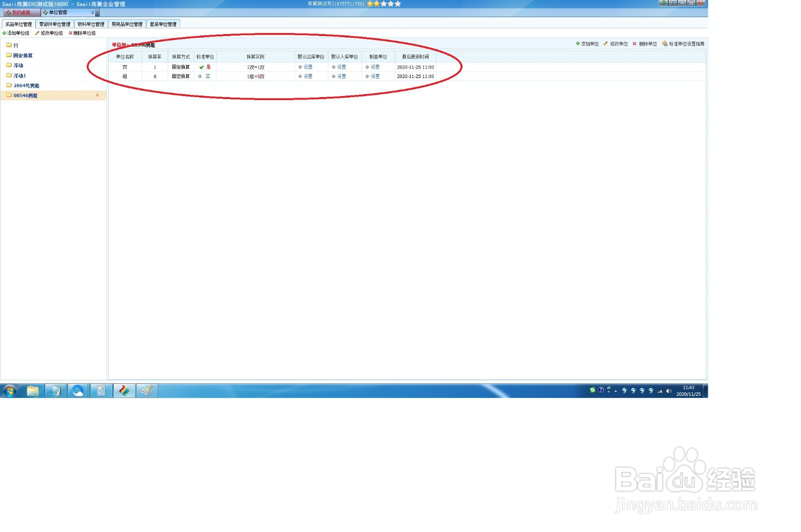Click the 1组=6双 conversion example cell
The image size is (801, 532).
255,77
